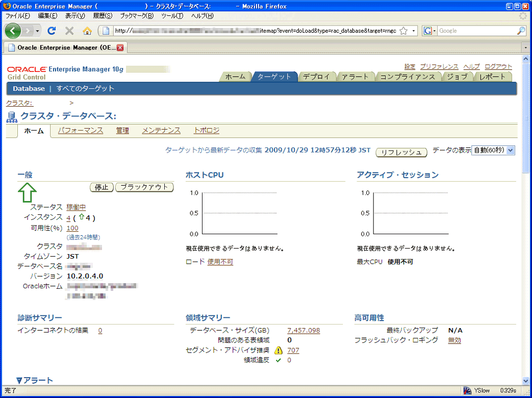Switch to the コンプライアンス tab
The height and width of the screenshot is (398, 532).
click(408, 77)
